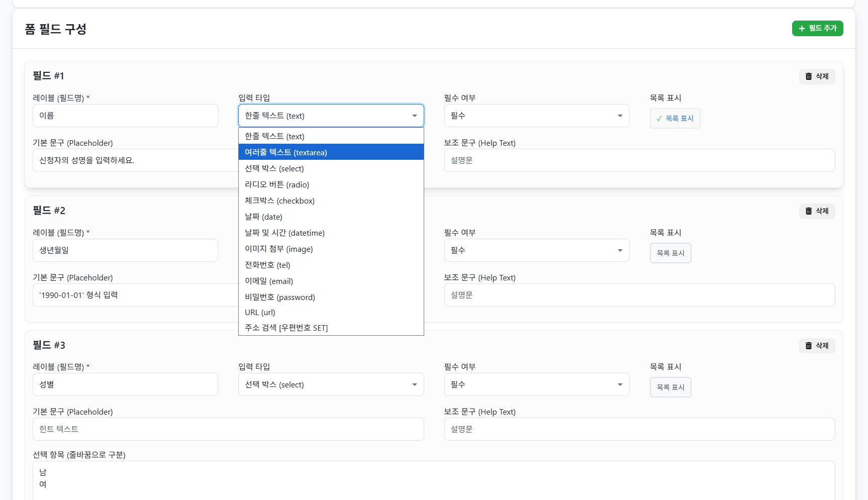Viewport: 868px width, 500px height.
Task: Click the label field containing 이름
Action: click(x=125, y=116)
